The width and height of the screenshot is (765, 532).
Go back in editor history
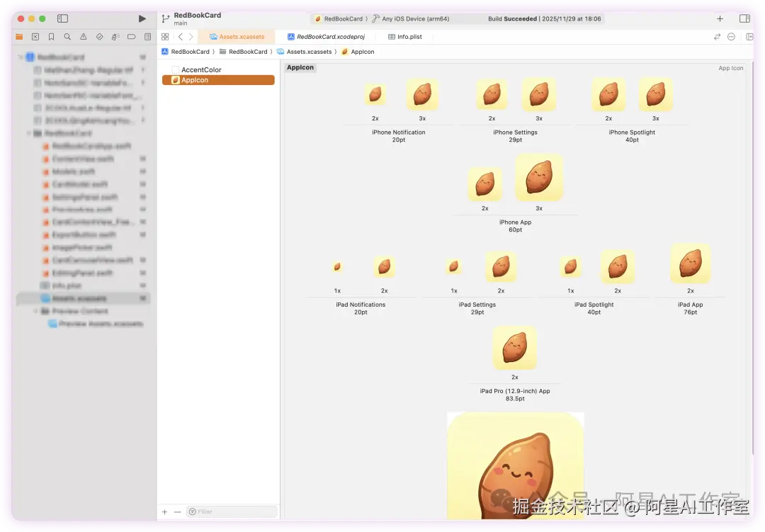tap(181, 37)
